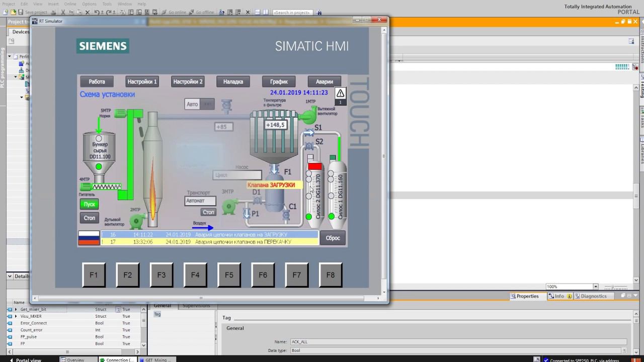Click green level indicator on Силос 1
644x362 pixels.
331,217
